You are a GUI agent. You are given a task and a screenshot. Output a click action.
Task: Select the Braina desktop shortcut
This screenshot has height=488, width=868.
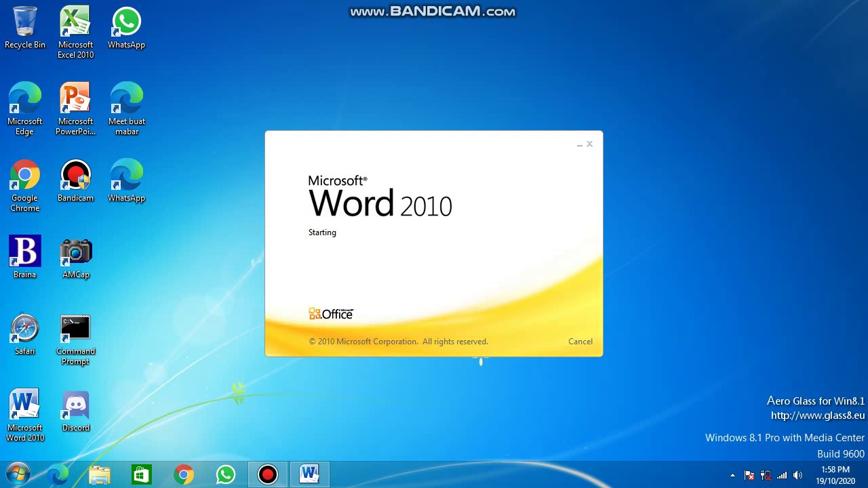tap(25, 257)
